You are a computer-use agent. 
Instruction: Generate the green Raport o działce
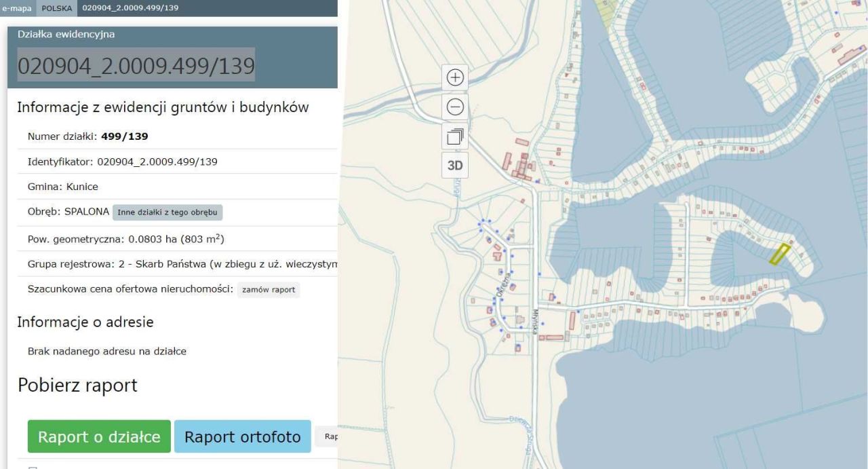click(99, 436)
